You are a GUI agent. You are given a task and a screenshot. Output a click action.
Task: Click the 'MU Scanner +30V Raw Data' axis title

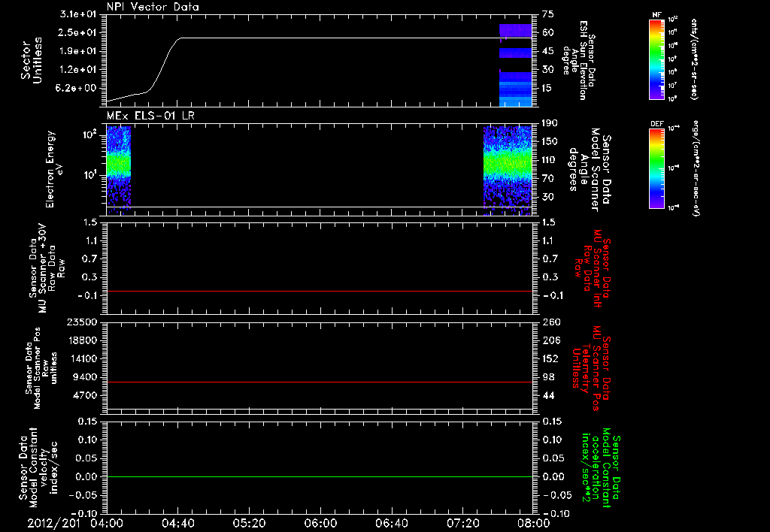click(x=47, y=268)
